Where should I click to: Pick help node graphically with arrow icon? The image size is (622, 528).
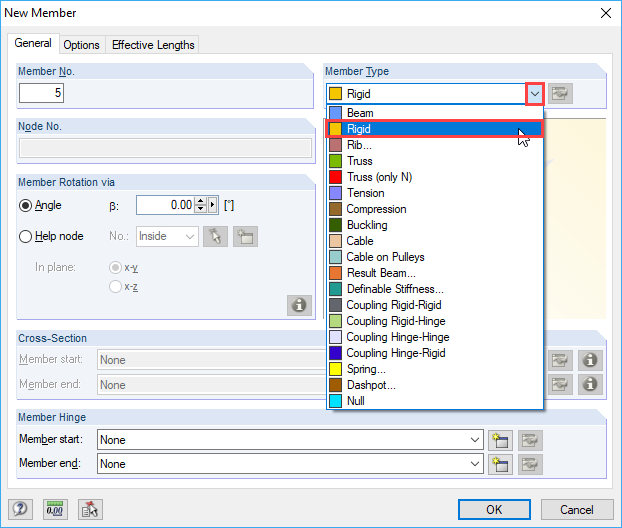[215, 236]
